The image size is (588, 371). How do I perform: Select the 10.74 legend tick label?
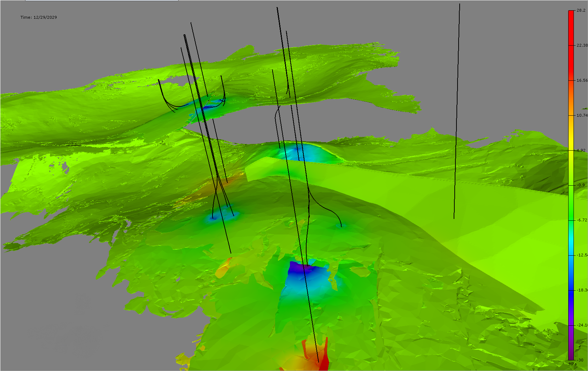[582, 116]
